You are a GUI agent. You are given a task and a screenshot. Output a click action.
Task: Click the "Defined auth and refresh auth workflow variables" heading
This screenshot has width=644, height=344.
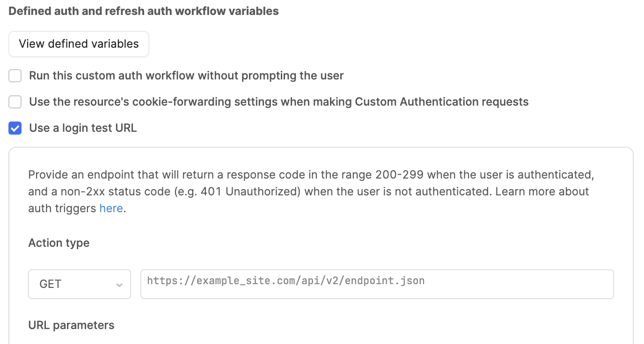click(x=144, y=11)
